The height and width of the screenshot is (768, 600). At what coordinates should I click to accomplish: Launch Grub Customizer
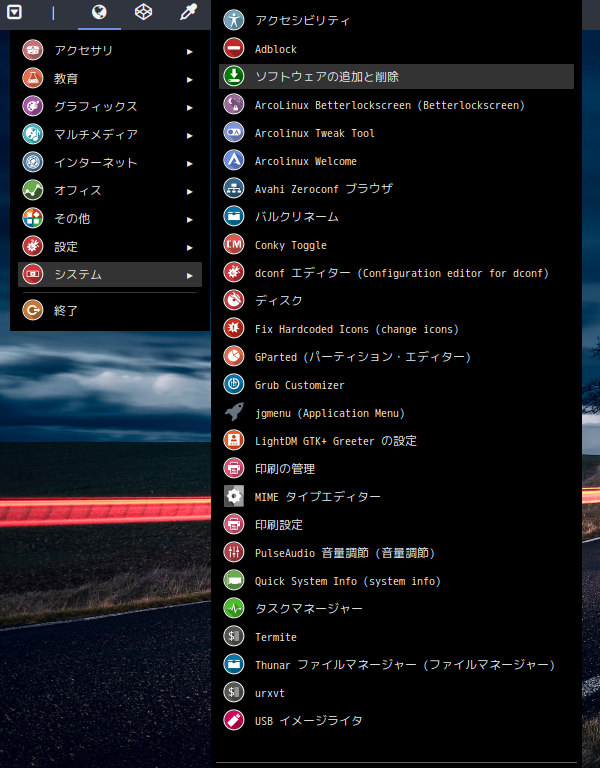(396, 384)
